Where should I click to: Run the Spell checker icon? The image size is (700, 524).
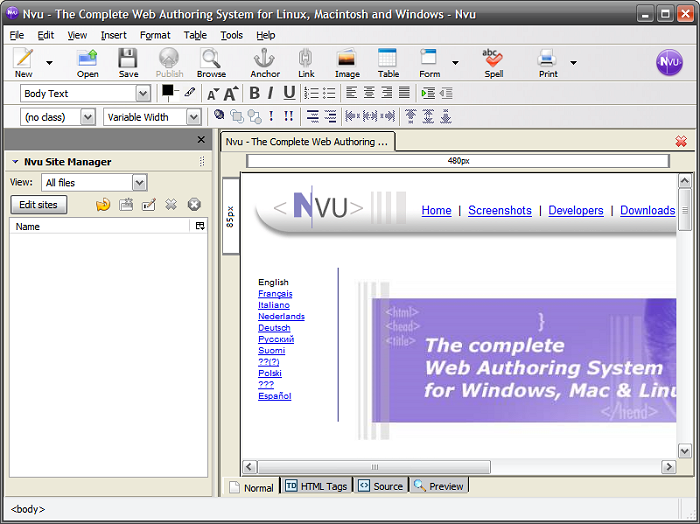pos(493,63)
